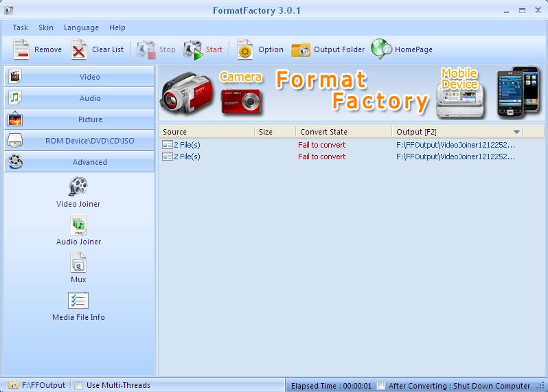
Task: Select second row's Fail to convert status
Action: coord(321,157)
